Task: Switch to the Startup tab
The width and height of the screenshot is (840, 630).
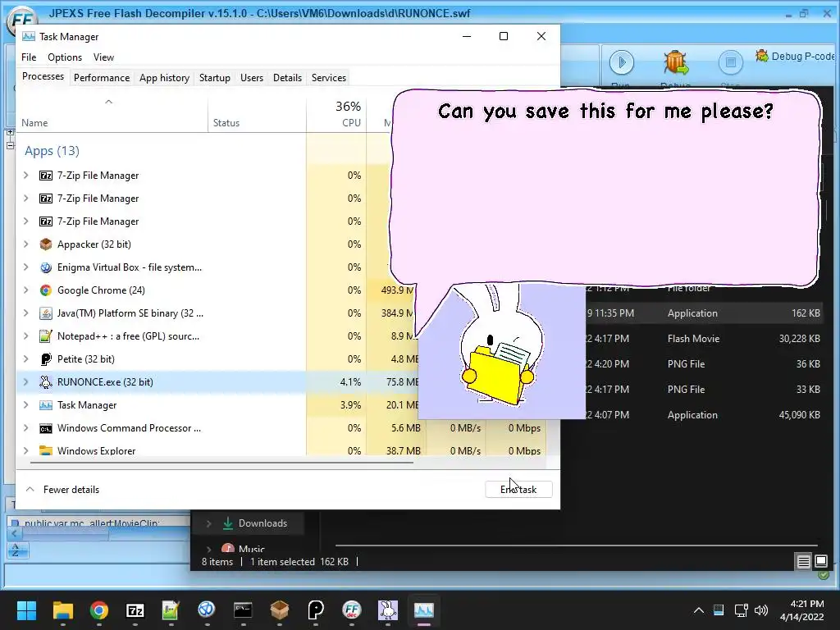Action: click(x=215, y=78)
